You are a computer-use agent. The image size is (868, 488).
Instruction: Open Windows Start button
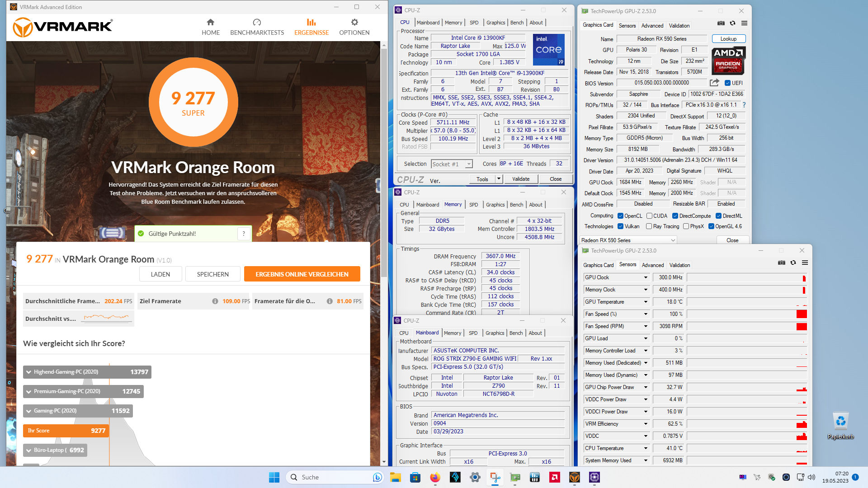pyautogui.click(x=274, y=477)
